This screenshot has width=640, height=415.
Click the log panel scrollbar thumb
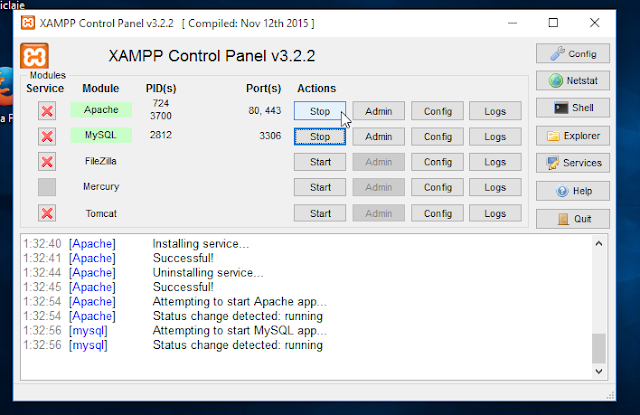point(599,348)
